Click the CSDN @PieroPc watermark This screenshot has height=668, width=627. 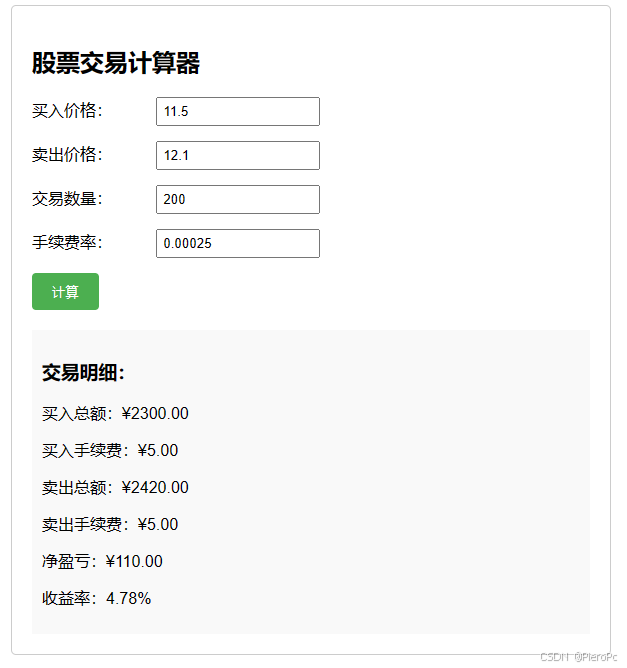[579, 657]
